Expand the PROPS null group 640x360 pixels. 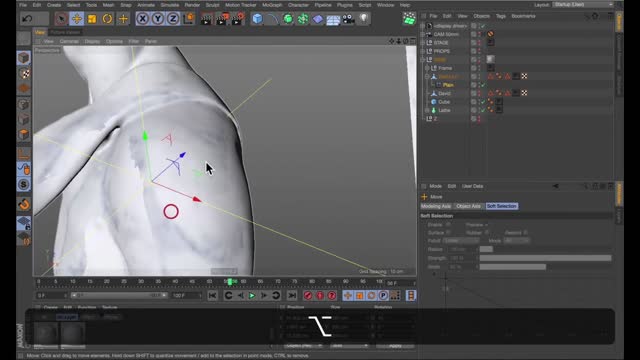pos(423,51)
